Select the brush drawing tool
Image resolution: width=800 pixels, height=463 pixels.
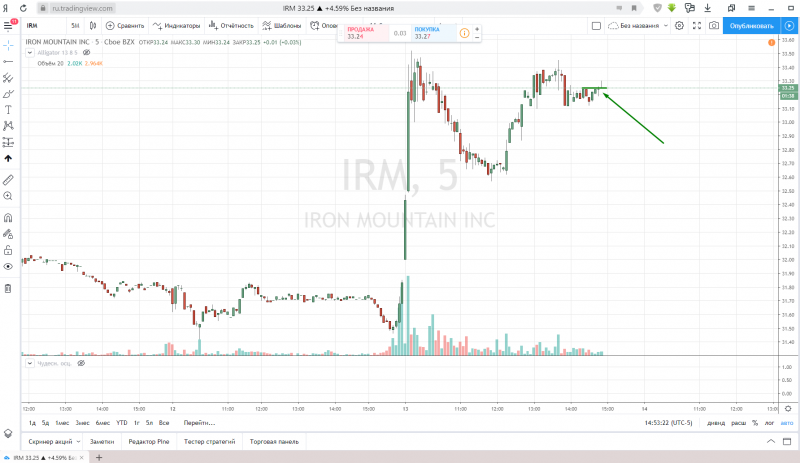(8, 94)
